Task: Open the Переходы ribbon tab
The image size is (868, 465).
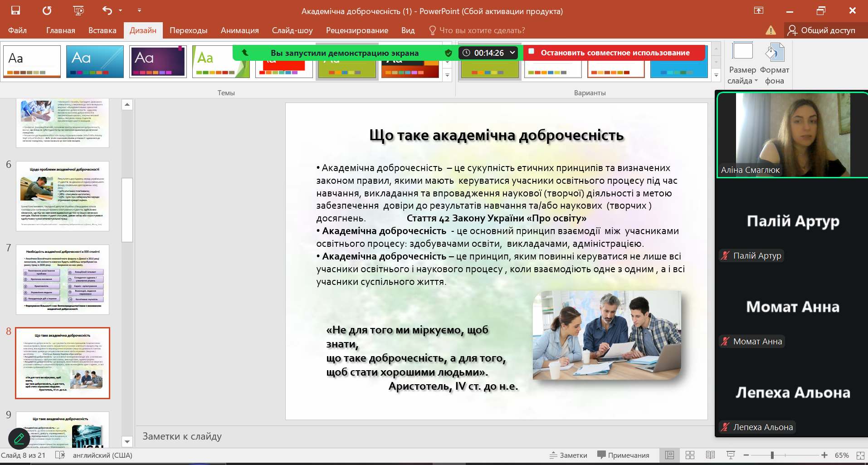Action: coord(188,30)
